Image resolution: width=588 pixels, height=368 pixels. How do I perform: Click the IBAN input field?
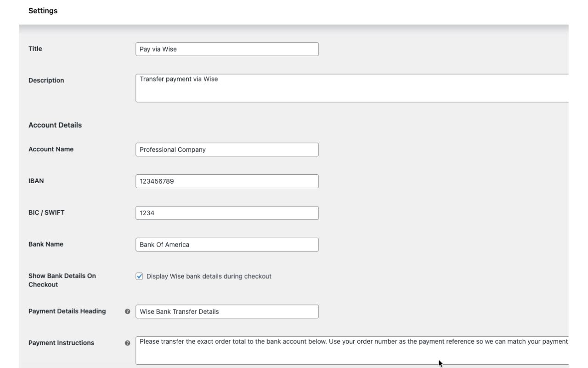pyautogui.click(x=227, y=181)
